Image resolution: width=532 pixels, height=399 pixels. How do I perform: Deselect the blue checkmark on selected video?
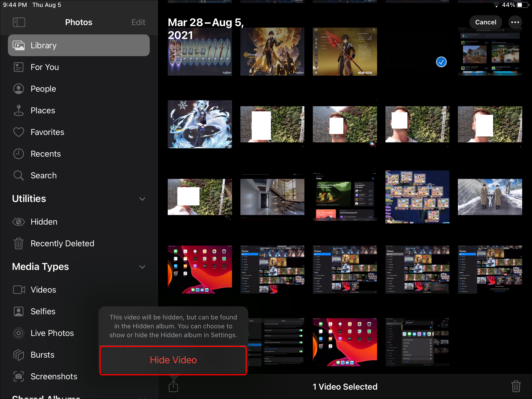pyautogui.click(x=441, y=62)
